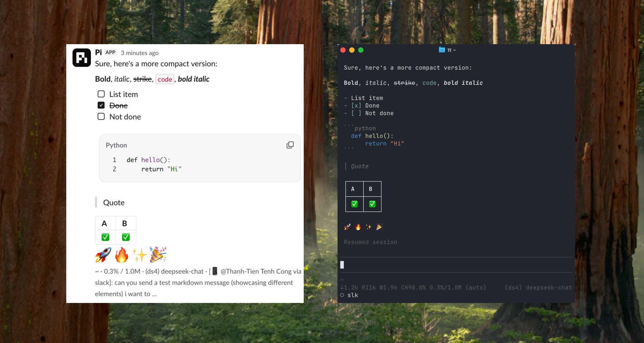644x343 pixels.
Task: Copy the Python code block
Action: [x=290, y=145]
